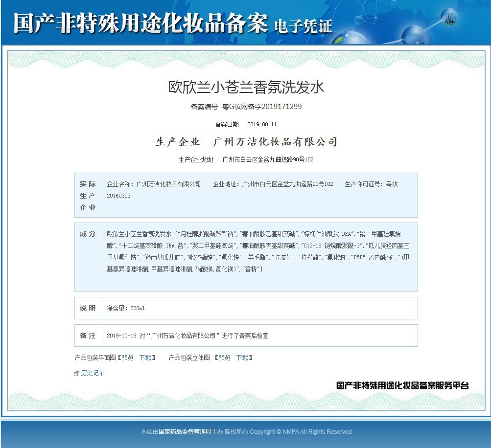Preview the 产品包装平面图 image

point(127,358)
